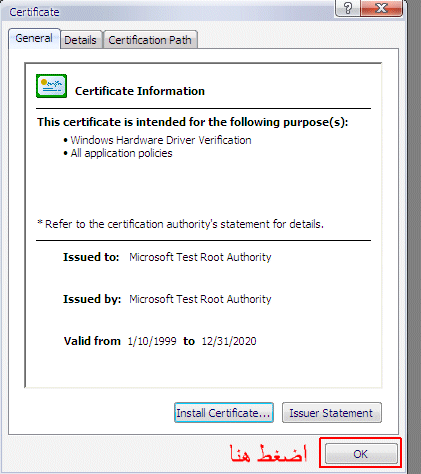Open the Issuer Statement button
The image size is (421, 474).
[331, 413]
